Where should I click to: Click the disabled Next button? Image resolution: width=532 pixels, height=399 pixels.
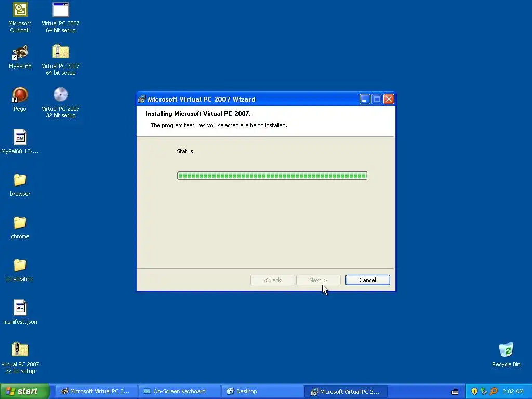[x=318, y=280]
